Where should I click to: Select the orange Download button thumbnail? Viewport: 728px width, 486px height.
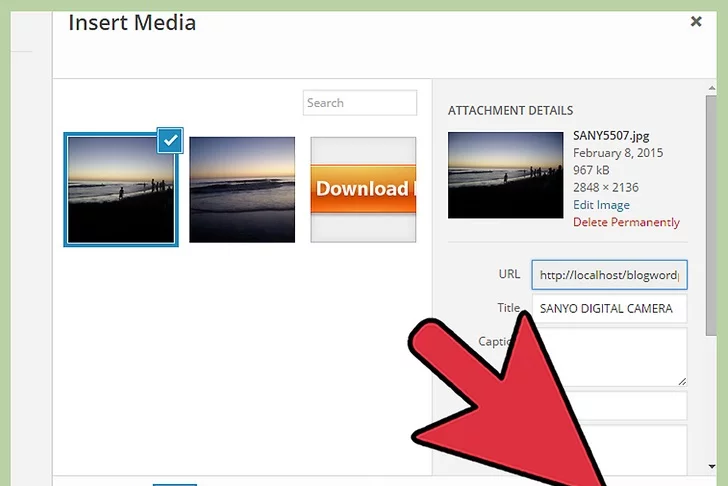tap(363, 189)
